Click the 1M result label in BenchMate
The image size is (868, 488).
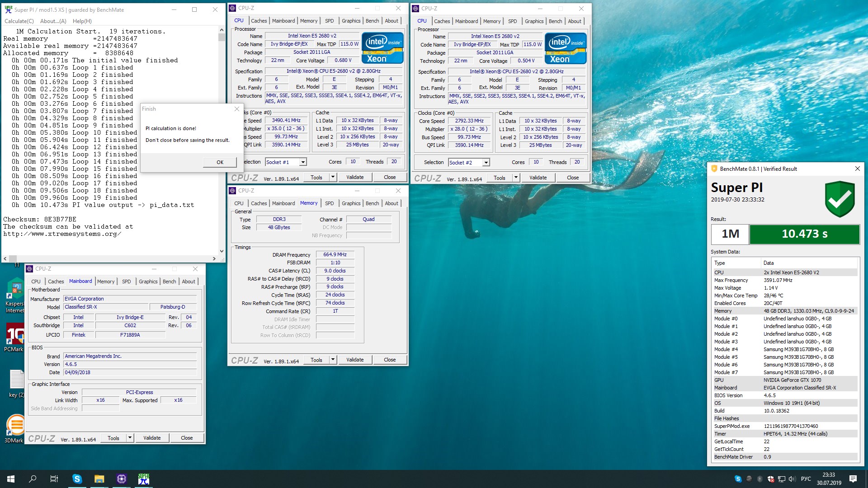(730, 234)
